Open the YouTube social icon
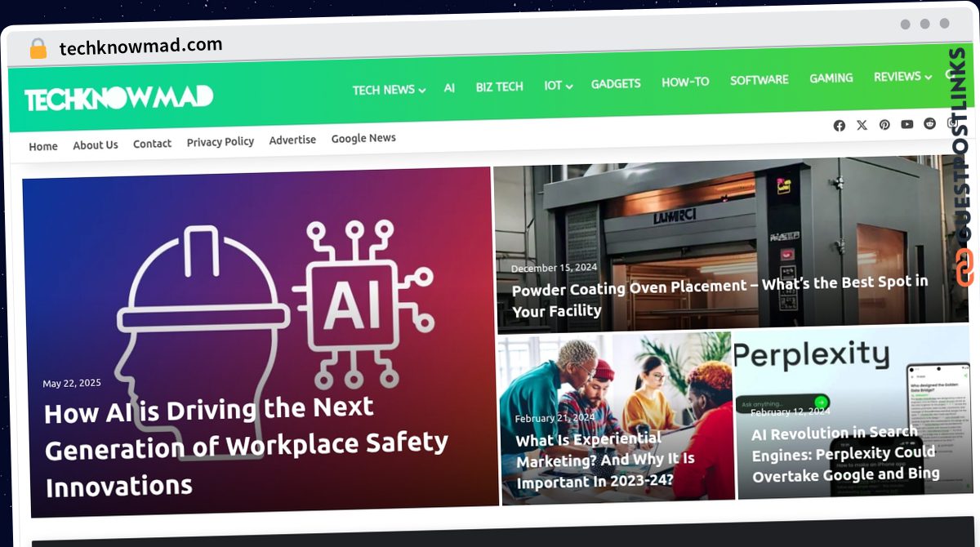The width and height of the screenshot is (980, 547). click(x=906, y=124)
